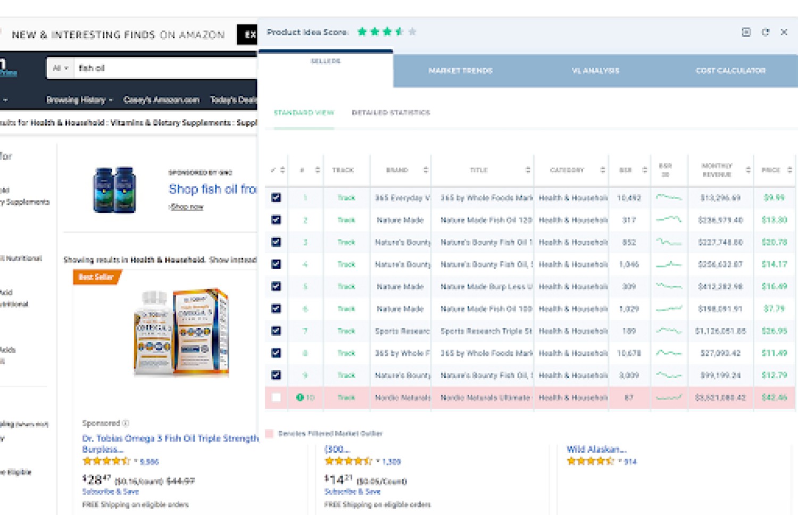Click the Amazon search field with fish oil
798x532 pixels.
click(166, 68)
